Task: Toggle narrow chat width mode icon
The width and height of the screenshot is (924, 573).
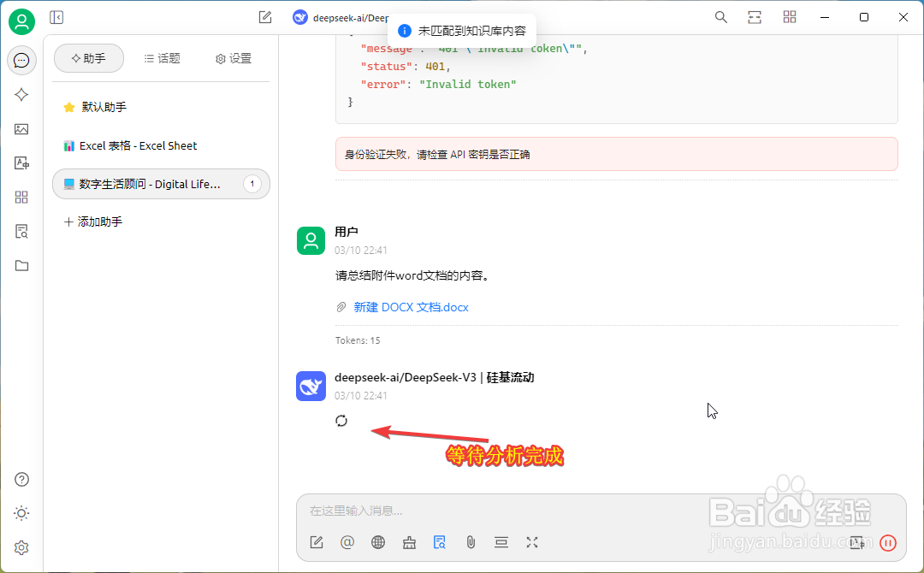Action: coord(755,18)
